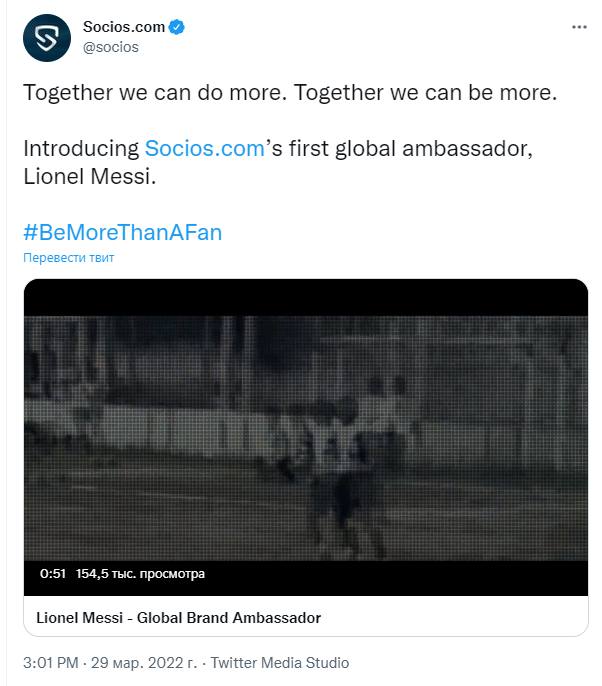Click the black bottom bar of the video player
The width and height of the screenshot is (602, 686).
[306, 578]
